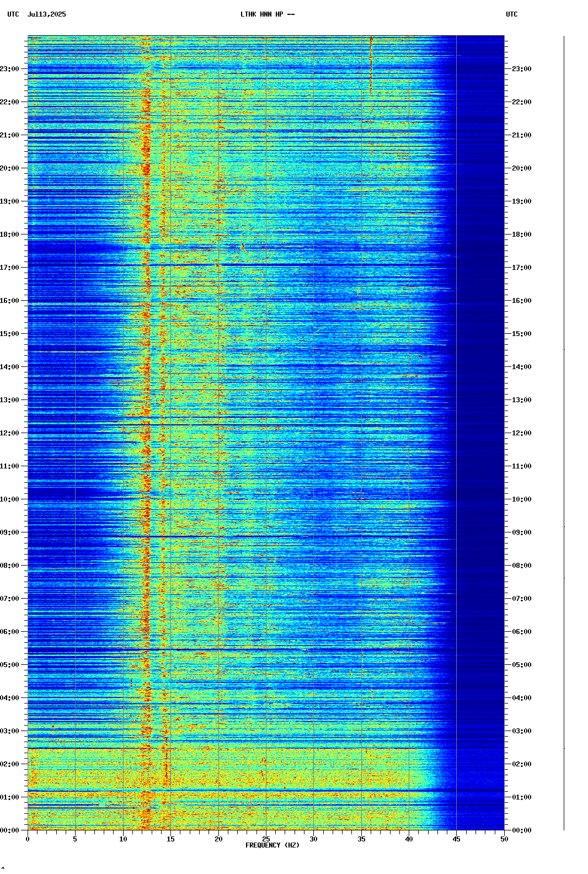Select 12:00 on the left time axis
The height and width of the screenshot is (874, 588).
(9, 433)
